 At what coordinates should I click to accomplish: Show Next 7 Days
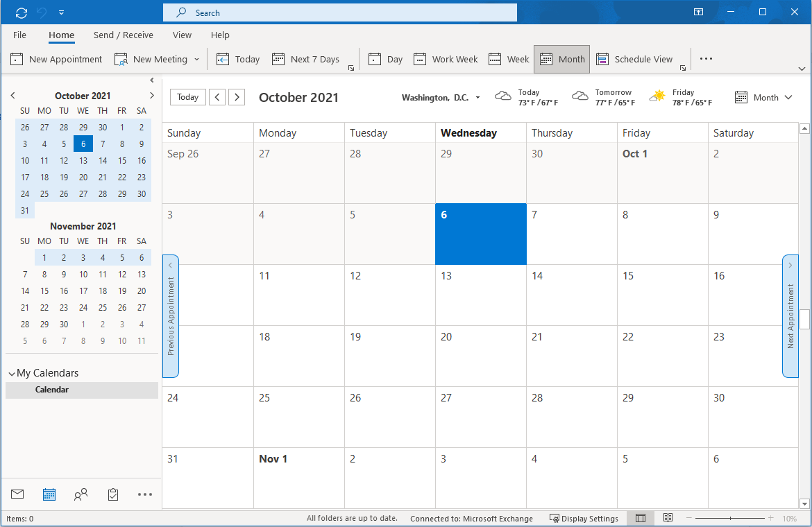coord(305,59)
